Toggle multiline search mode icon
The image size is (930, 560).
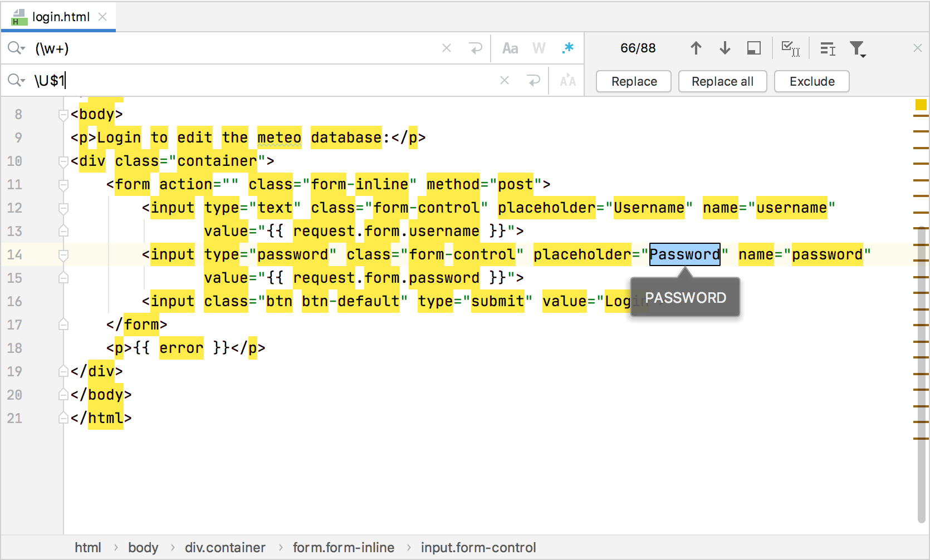click(827, 49)
